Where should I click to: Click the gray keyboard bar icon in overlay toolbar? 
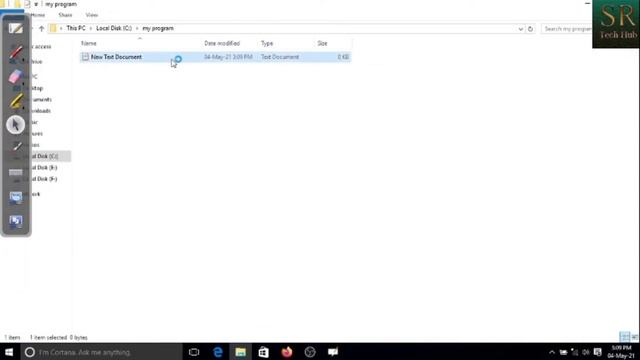pos(16,172)
